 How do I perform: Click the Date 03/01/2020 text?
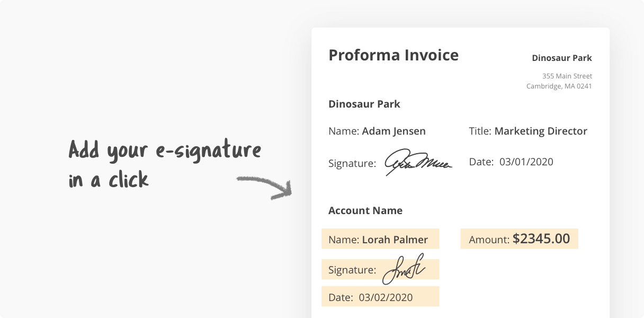[511, 162]
